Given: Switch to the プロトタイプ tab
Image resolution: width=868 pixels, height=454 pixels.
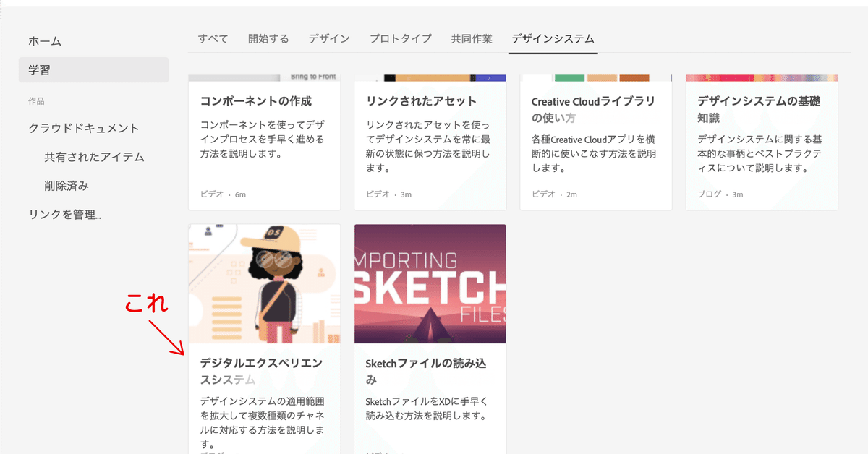Looking at the screenshot, I should point(400,39).
